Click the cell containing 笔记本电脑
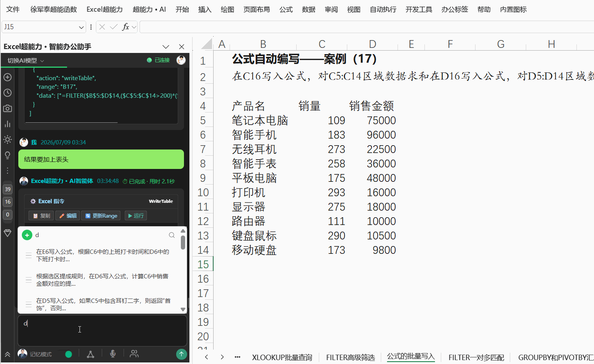Image resolution: width=594 pixels, height=364 pixels. point(263,120)
